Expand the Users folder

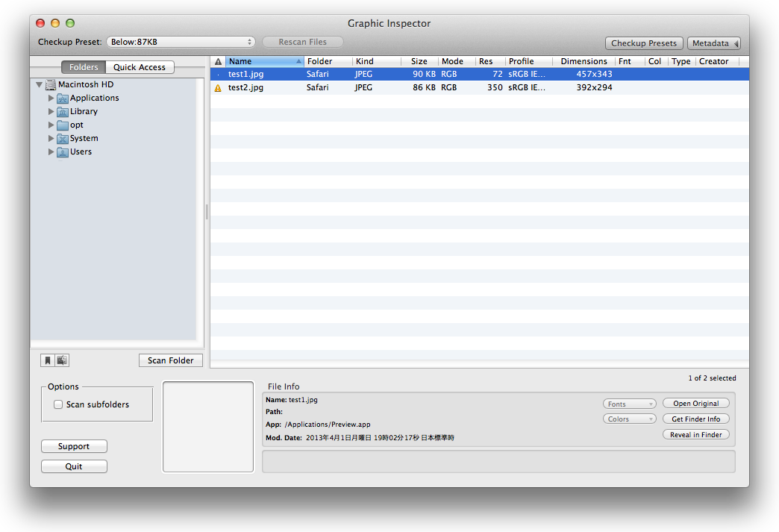click(x=51, y=151)
